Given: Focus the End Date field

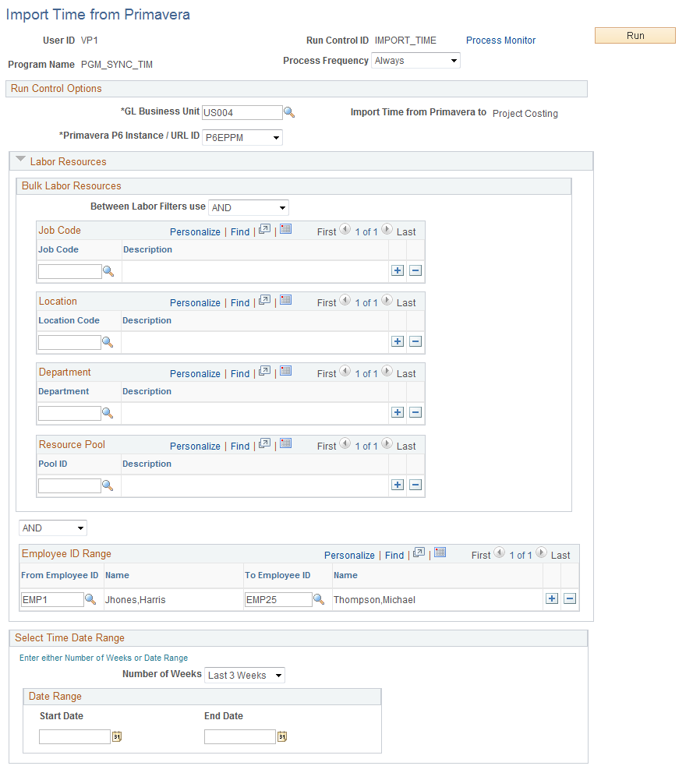Looking at the screenshot, I should [x=240, y=736].
